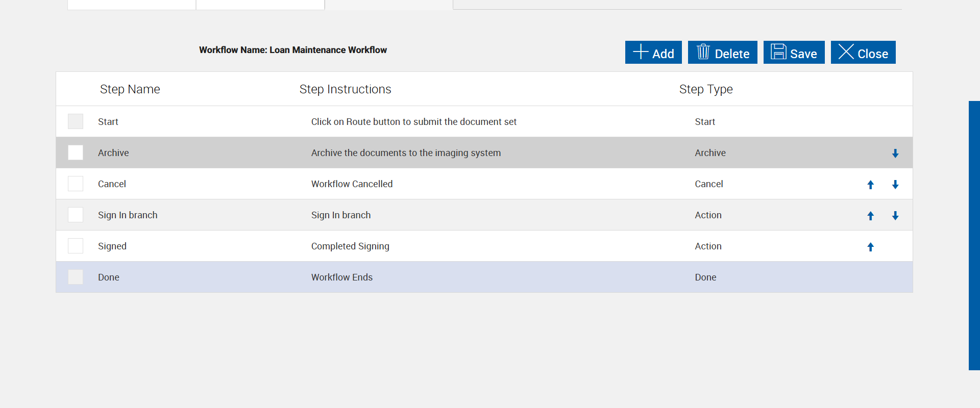This screenshot has height=408, width=980.
Task: Check the Sign In branch checkbox
Action: click(76, 215)
